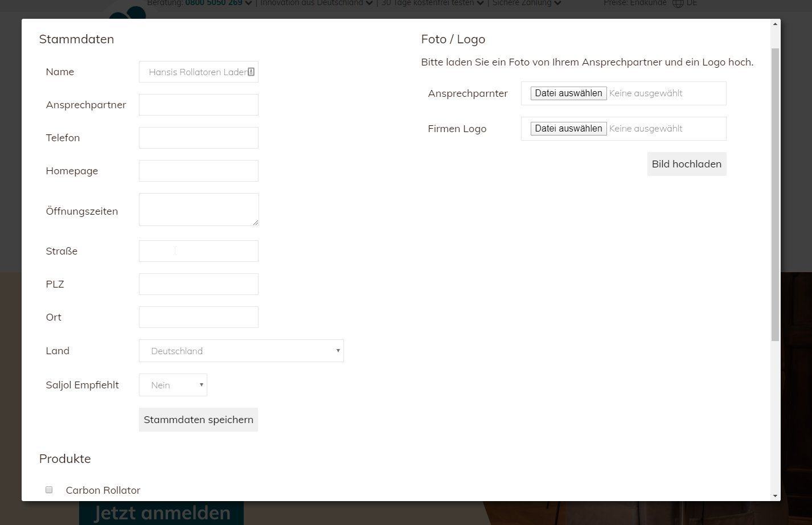Image resolution: width=812 pixels, height=525 pixels.
Task: Open the Land dropdown showing Deutschland
Action: tap(241, 351)
